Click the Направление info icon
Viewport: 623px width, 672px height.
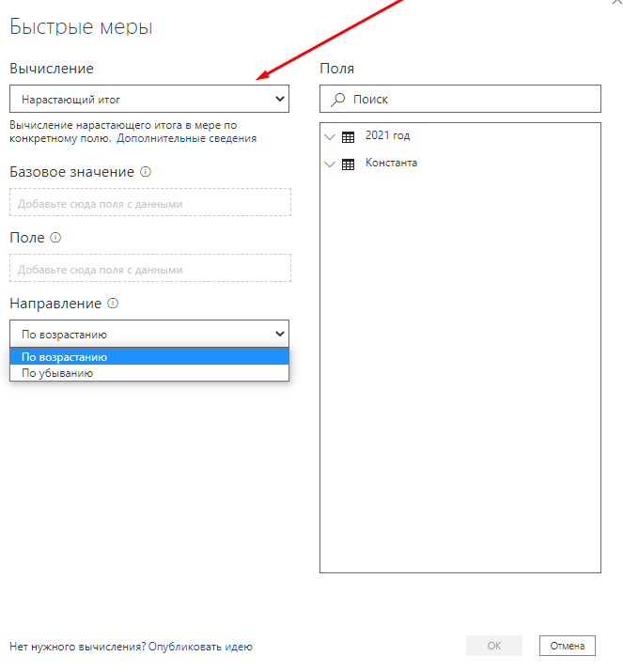tap(113, 304)
